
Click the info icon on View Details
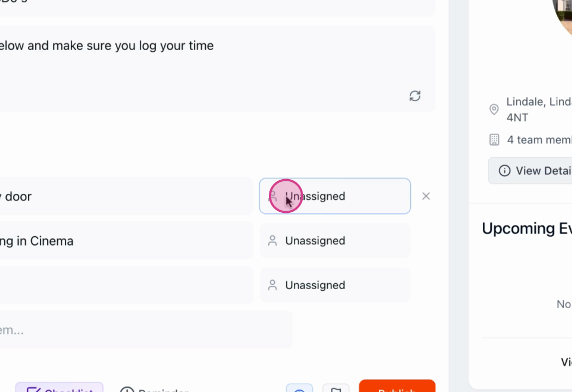pyautogui.click(x=505, y=170)
